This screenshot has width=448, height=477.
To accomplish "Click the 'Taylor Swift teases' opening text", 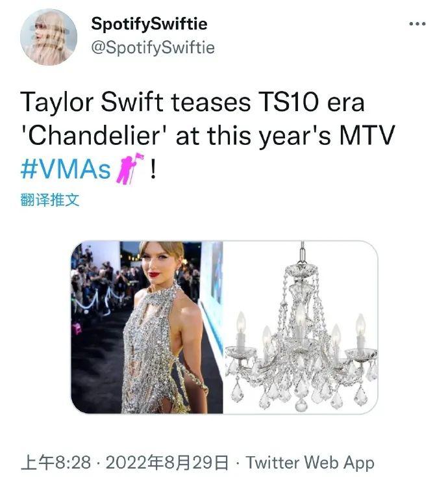I will (x=136, y=101).
